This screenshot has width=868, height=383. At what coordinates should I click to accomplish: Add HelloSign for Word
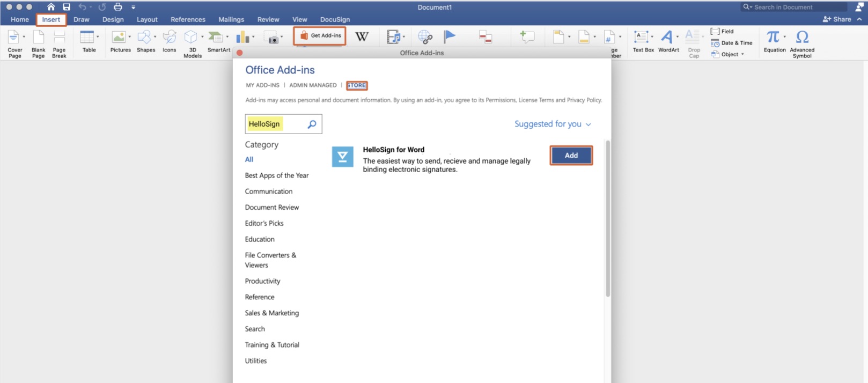(x=571, y=156)
